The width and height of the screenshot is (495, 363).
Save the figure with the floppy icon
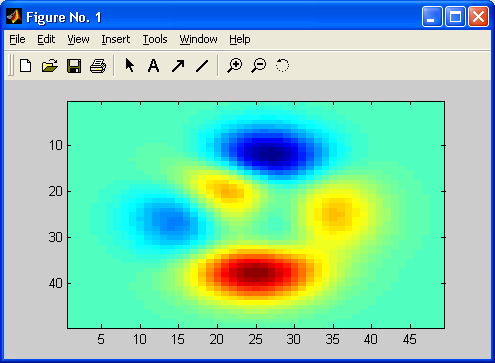[74, 65]
